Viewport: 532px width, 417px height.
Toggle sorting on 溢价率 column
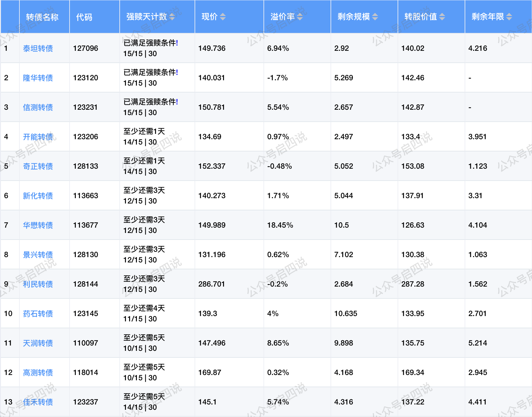click(x=300, y=17)
